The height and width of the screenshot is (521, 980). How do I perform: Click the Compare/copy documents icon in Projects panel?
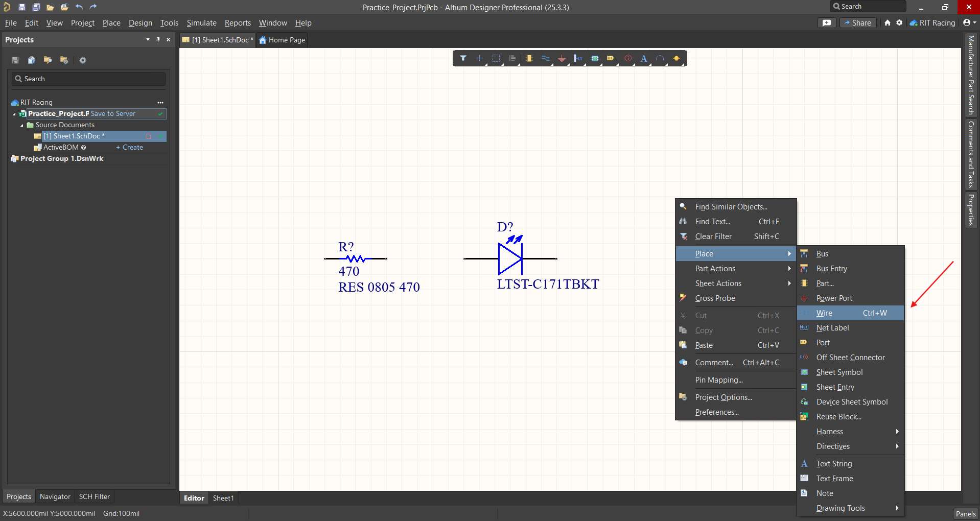point(31,60)
